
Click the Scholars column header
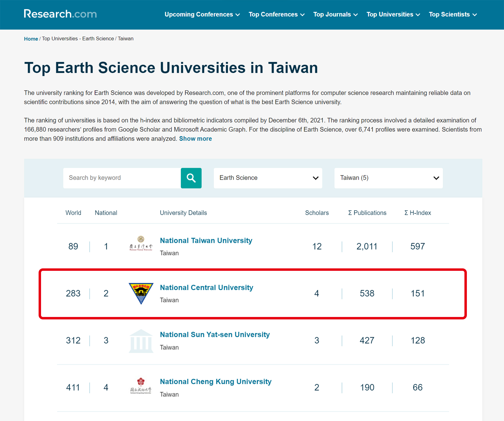click(317, 213)
